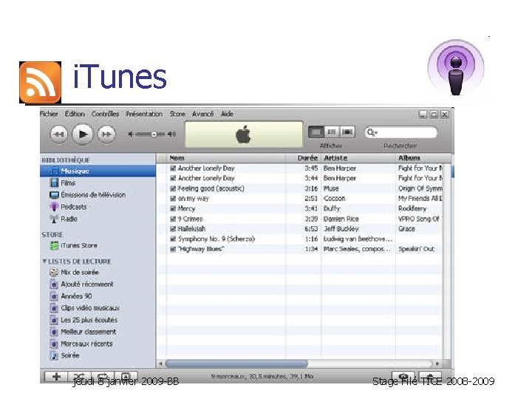
Task: Click the Mix de soirée playlist icon
Action: coord(54,272)
